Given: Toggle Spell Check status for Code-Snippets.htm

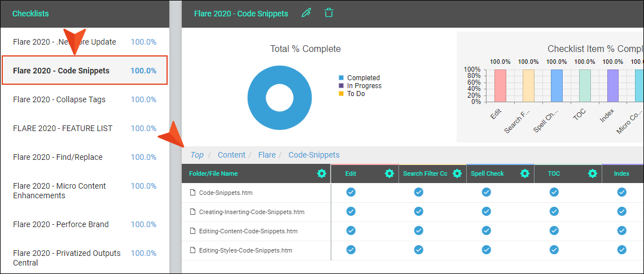Looking at the screenshot, I should pos(487,192).
